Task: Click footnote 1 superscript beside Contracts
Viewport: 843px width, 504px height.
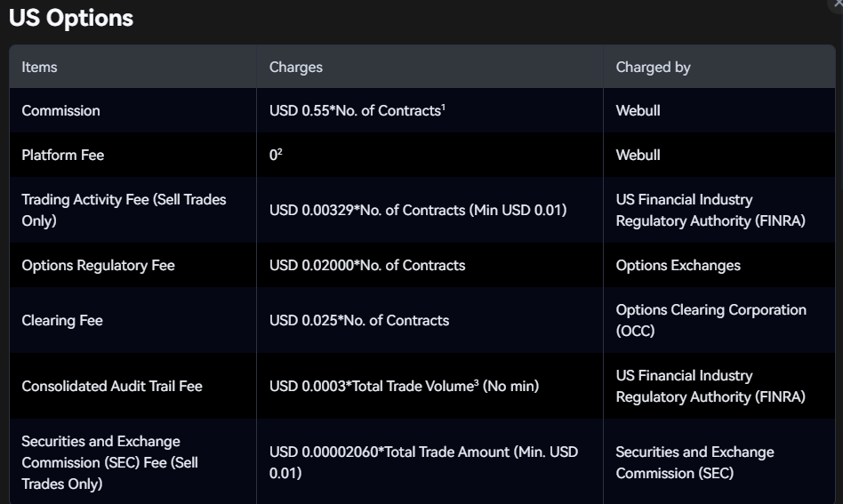Action: [444, 107]
